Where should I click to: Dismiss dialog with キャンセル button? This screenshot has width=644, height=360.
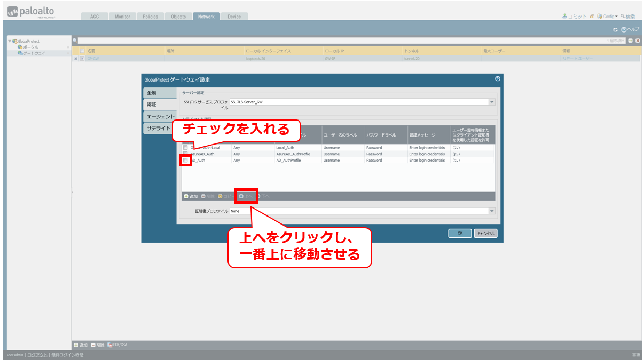pos(485,233)
